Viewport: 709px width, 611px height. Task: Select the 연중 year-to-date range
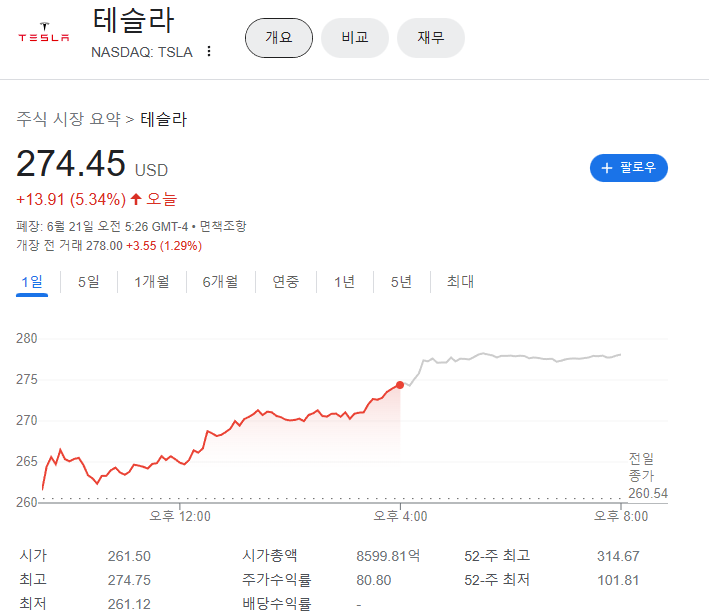tap(285, 282)
